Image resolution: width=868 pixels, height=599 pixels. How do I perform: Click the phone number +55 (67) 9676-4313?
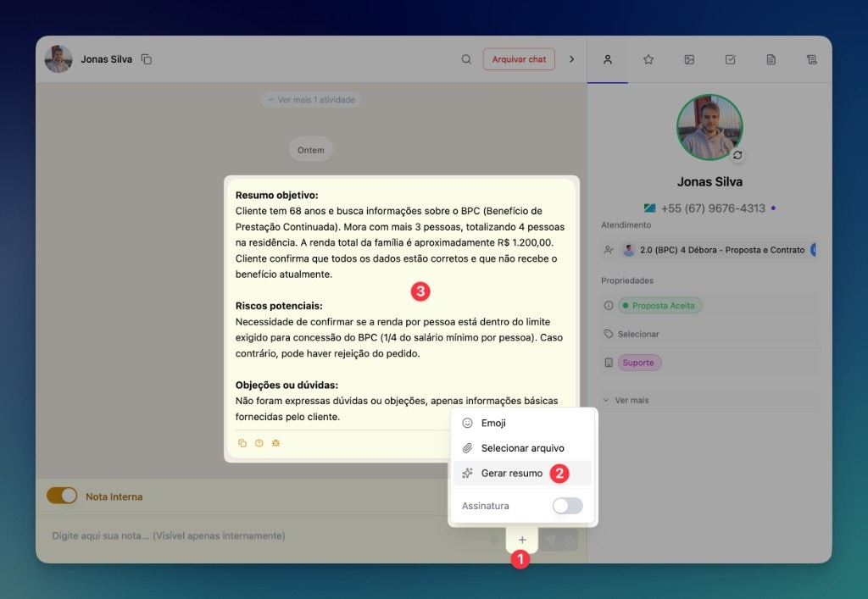[716, 208]
